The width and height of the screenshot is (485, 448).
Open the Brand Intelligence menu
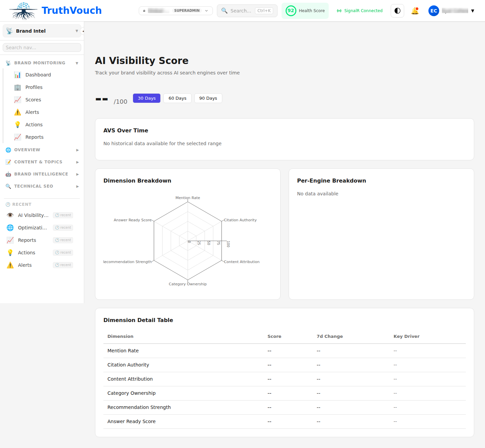pyautogui.click(x=41, y=174)
